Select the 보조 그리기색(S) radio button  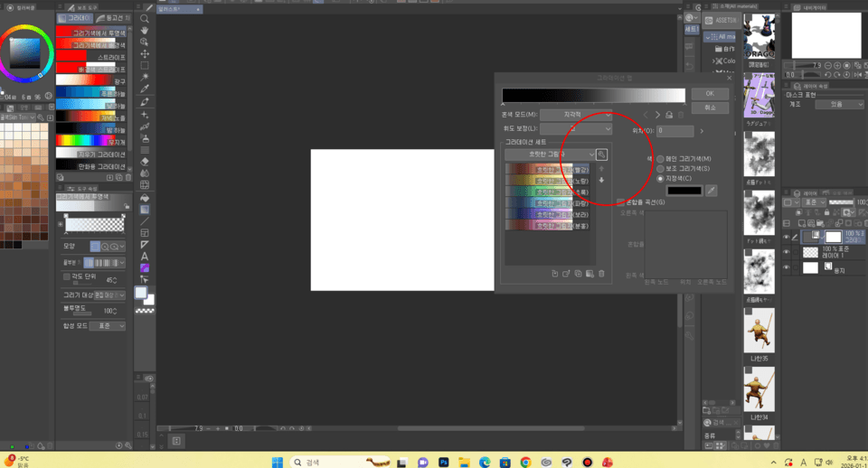click(x=660, y=169)
